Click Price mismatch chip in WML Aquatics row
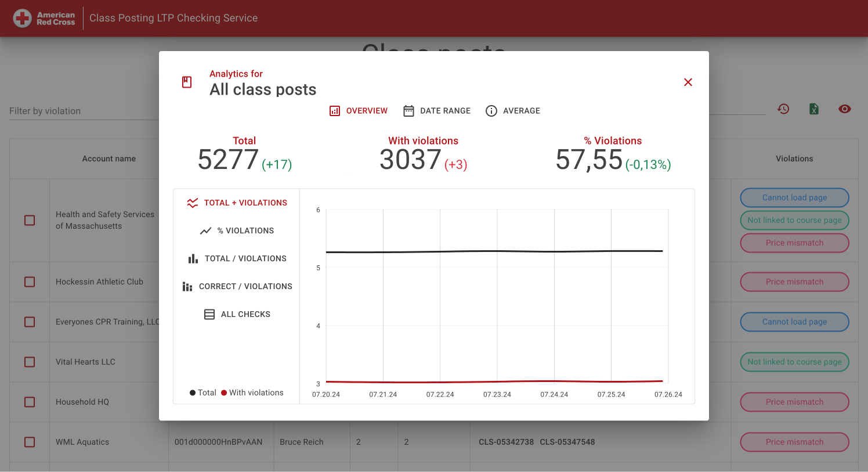This screenshot has height=472, width=868. [x=794, y=442]
